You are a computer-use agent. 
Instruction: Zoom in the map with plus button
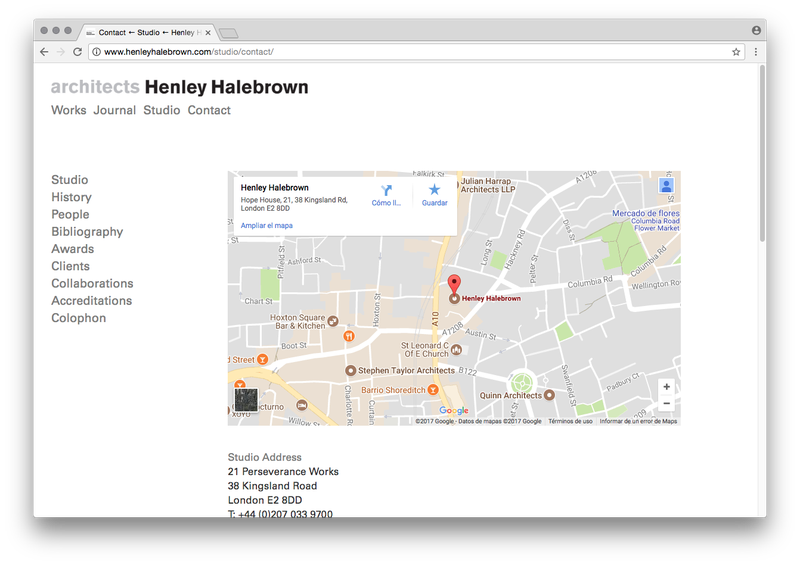pyautogui.click(x=666, y=387)
